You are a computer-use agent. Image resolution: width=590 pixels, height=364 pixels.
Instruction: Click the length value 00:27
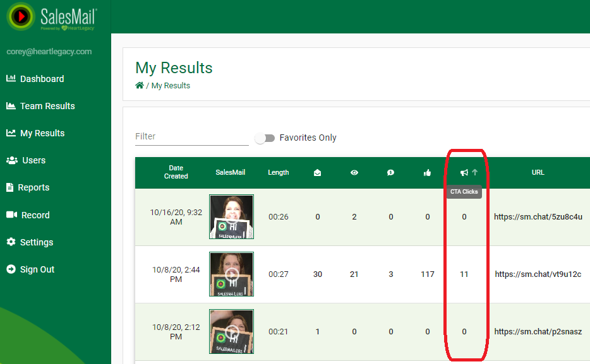(279, 274)
